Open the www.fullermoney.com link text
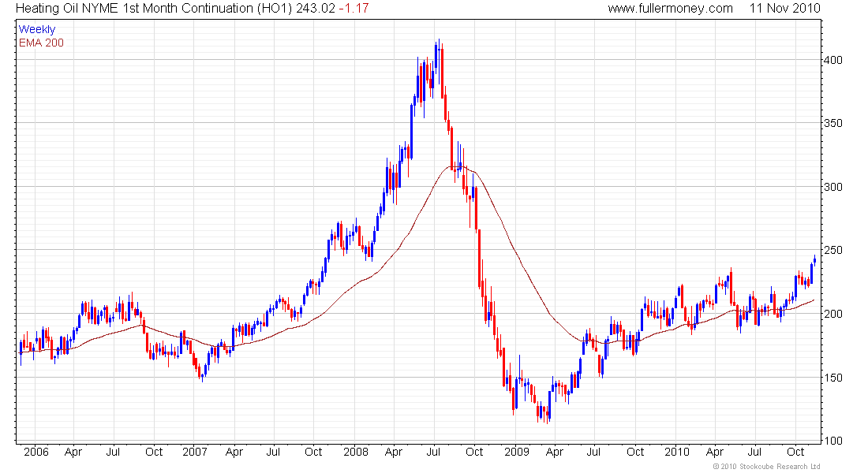Viewport: 868px width, 473px height. click(x=671, y=9)
